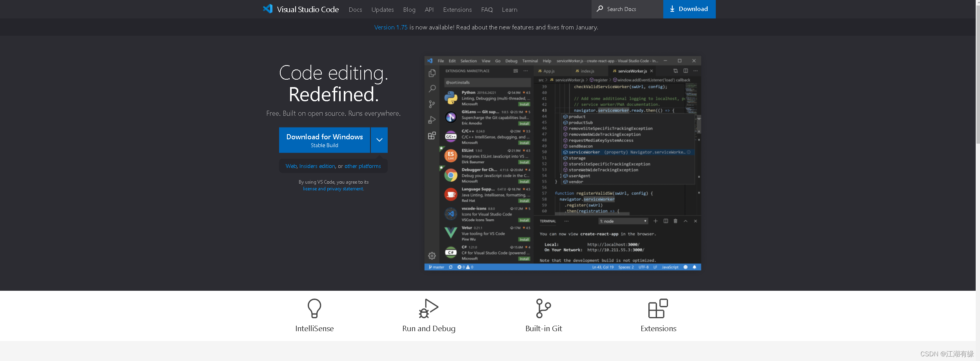Click the 'IntelliSense' feature label
980x361 pixels.
(x=314, y=328)
